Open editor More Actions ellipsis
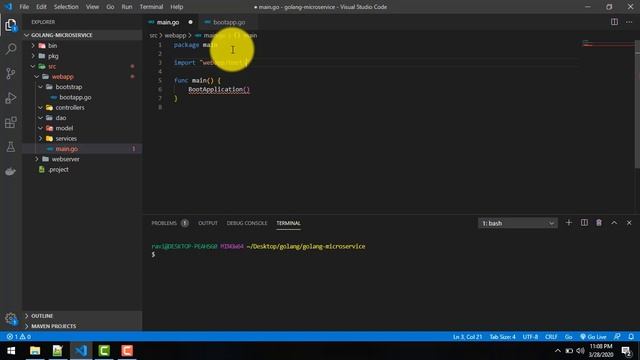Image resolution: width=640 pixels, height=360 pixels. (629, 22)
